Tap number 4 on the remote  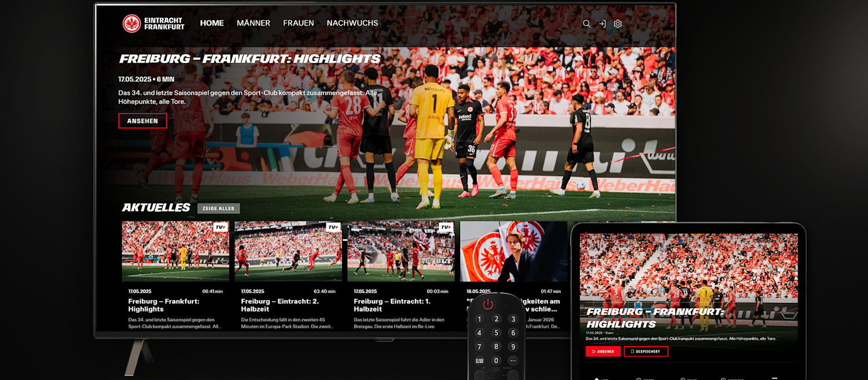coord(479,333)
